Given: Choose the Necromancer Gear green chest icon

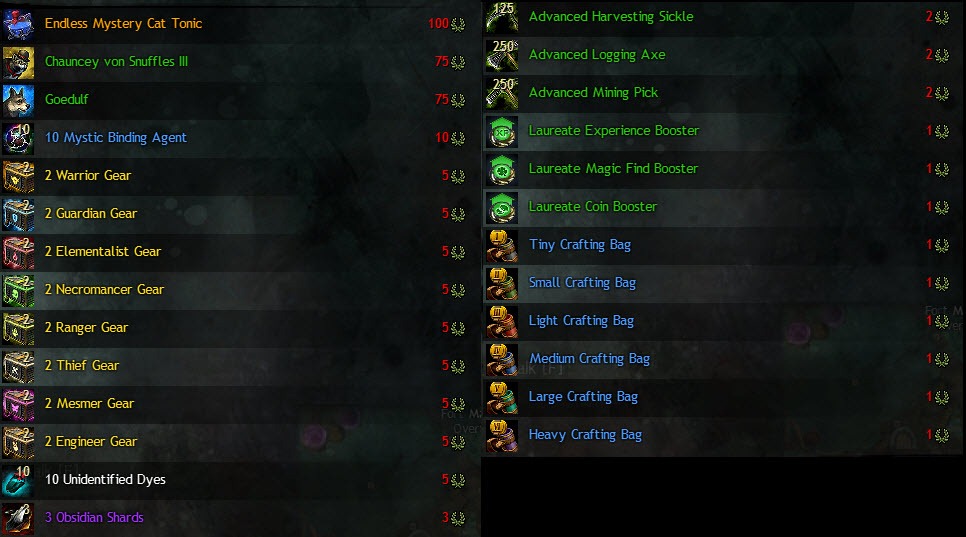Looking at the screenshot, I should point(18,290).
